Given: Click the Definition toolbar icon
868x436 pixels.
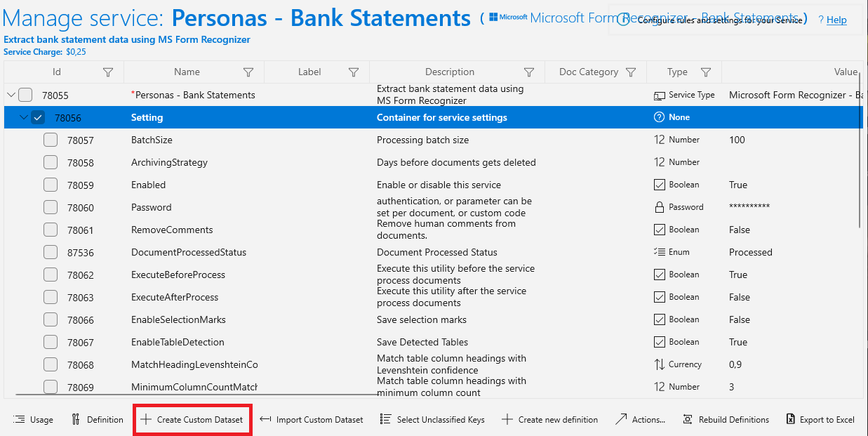Looking at the screenshot, I should (76, 419).
